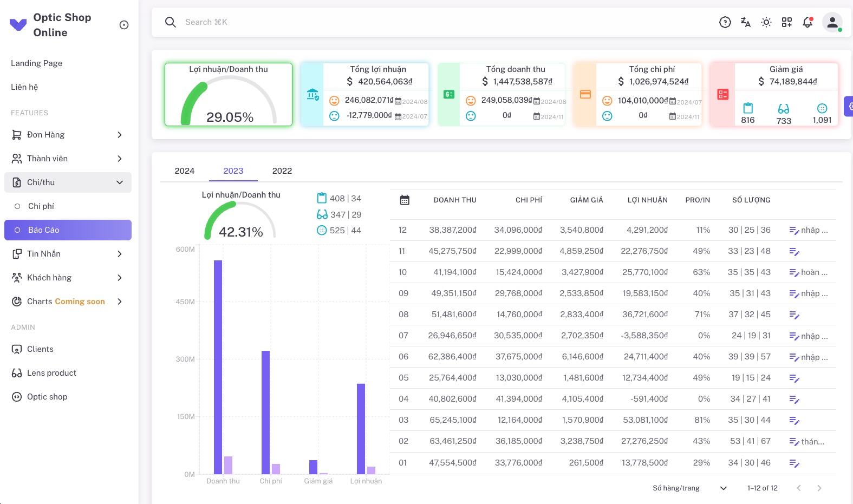
Task: Open the note edit icon for month 08
Action: (x=795, y=315)
